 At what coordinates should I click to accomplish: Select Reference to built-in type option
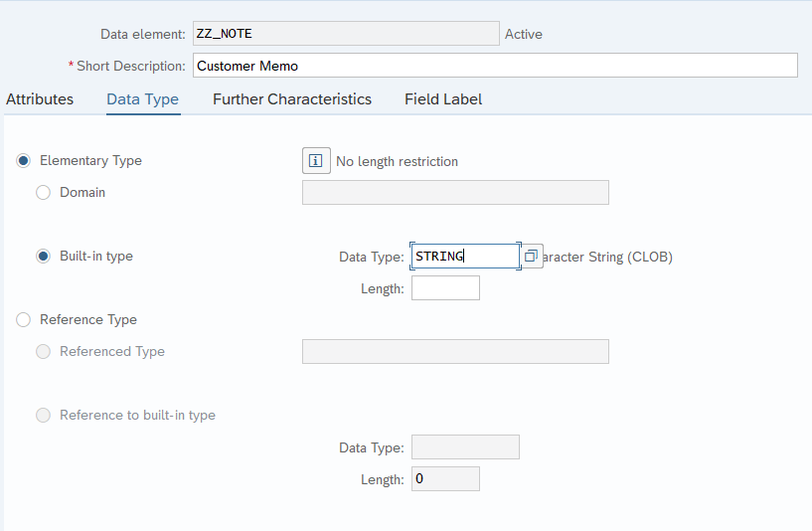coord(43,415)
